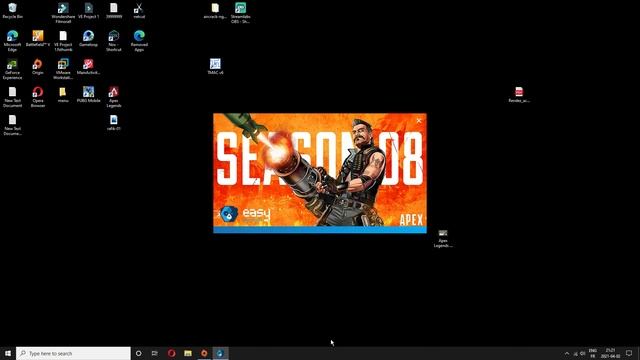
Task: Open the Windows Start menu
Action: 8,353
